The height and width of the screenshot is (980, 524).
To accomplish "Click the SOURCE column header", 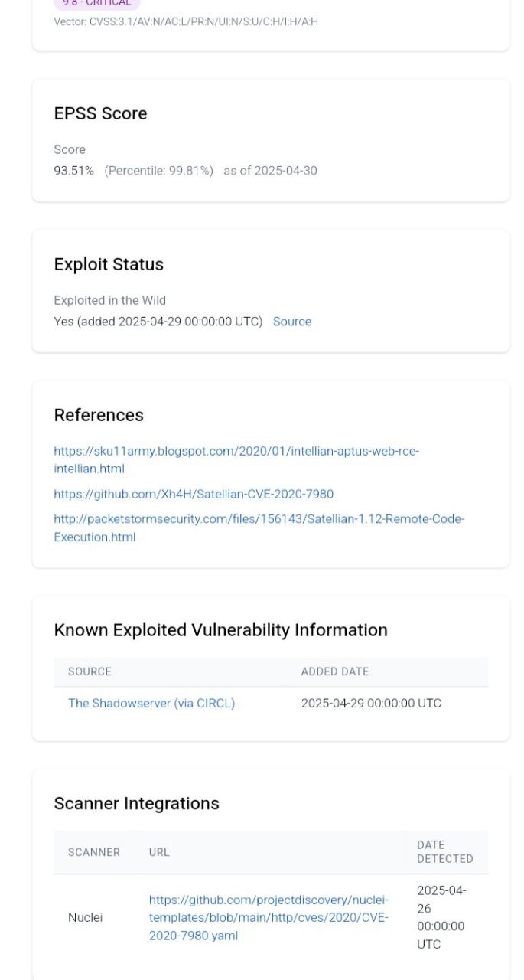I will point(90,671).
